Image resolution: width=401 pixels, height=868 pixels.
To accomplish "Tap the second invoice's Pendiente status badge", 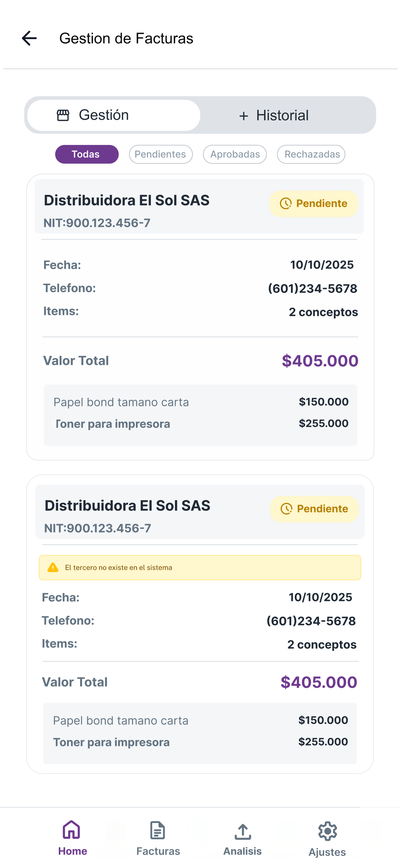I will pos(314,509).
